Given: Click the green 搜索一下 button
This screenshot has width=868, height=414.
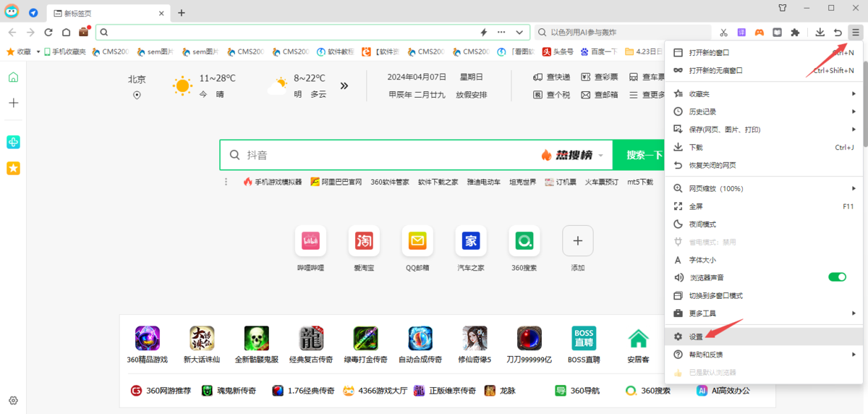Looking at the screenshot, I should pyautogui.click(x=639, y=155).
